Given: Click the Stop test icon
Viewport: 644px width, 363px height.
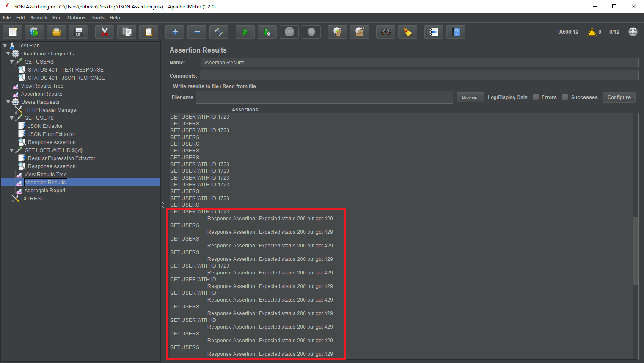Looking at the screenshot, I should tap(289, 32).
